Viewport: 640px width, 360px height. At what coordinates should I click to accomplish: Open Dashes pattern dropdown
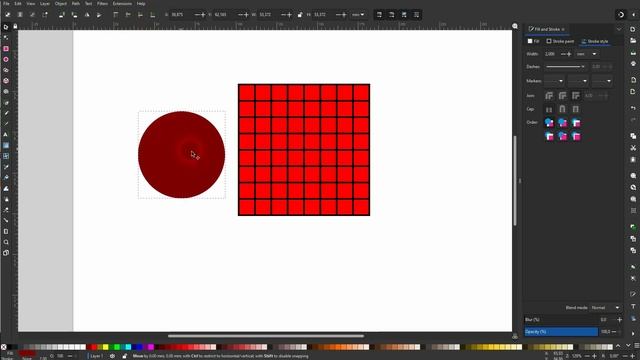[x=565, y=67]
